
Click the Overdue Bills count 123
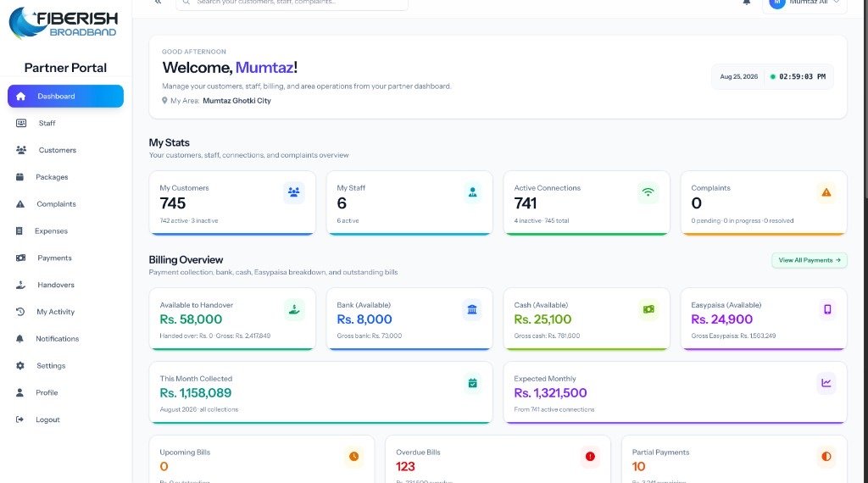coord(405,466)
